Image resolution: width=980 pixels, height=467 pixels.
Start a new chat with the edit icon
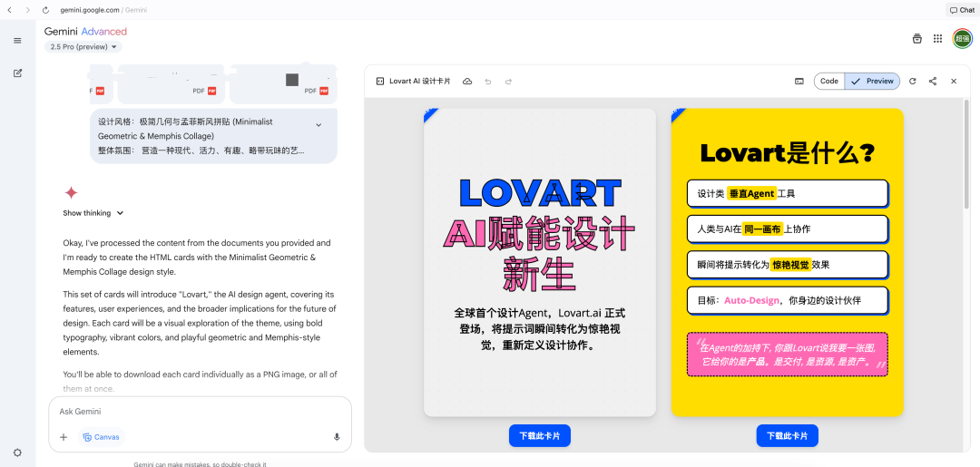click(17, 73)
